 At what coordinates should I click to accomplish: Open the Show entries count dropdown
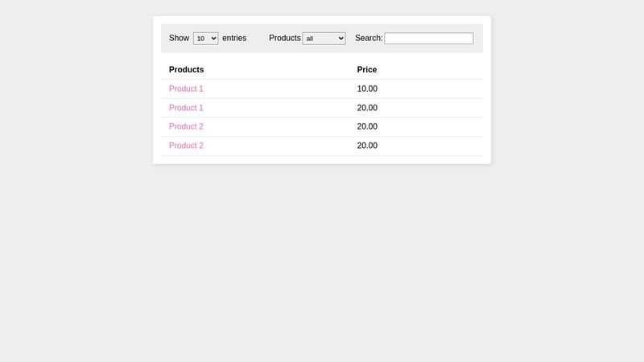pos(205,39)
